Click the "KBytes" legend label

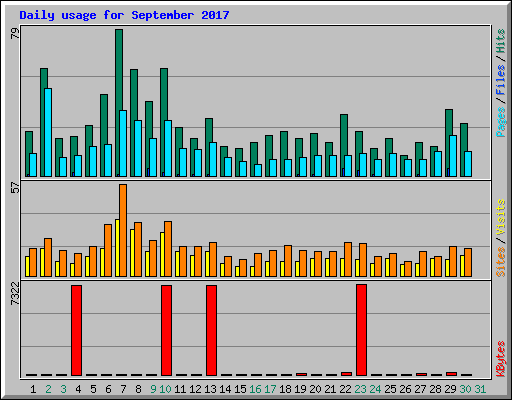[x=500, y=359]
